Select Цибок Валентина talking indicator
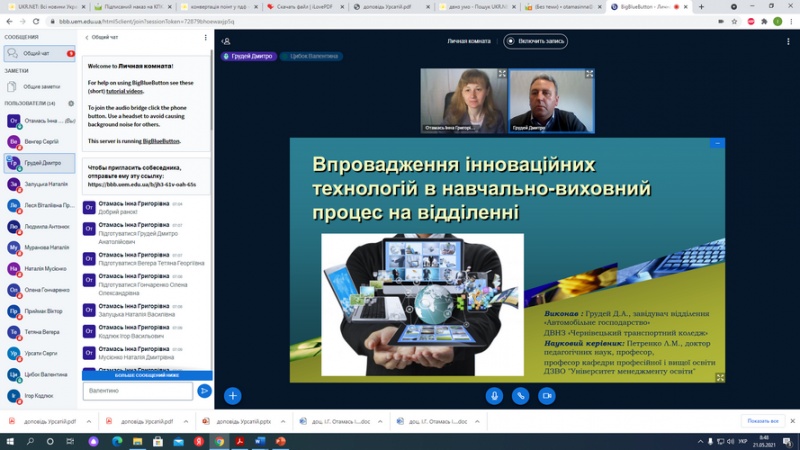 pos(311,56)
